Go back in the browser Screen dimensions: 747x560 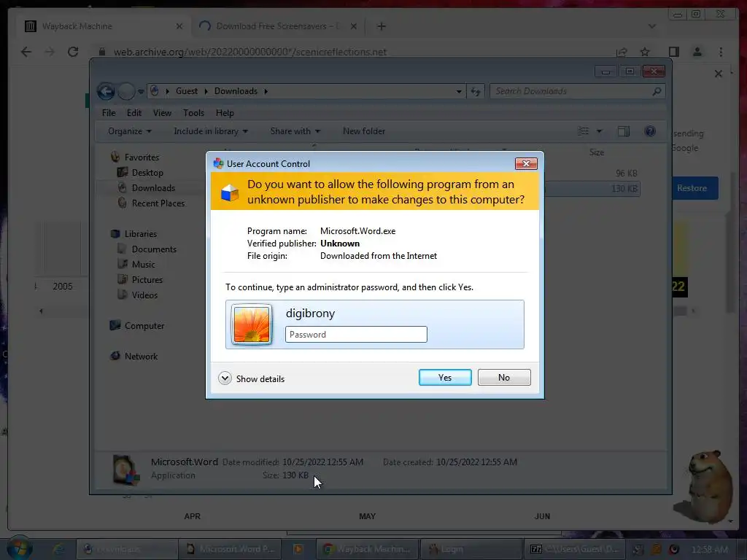26,52
